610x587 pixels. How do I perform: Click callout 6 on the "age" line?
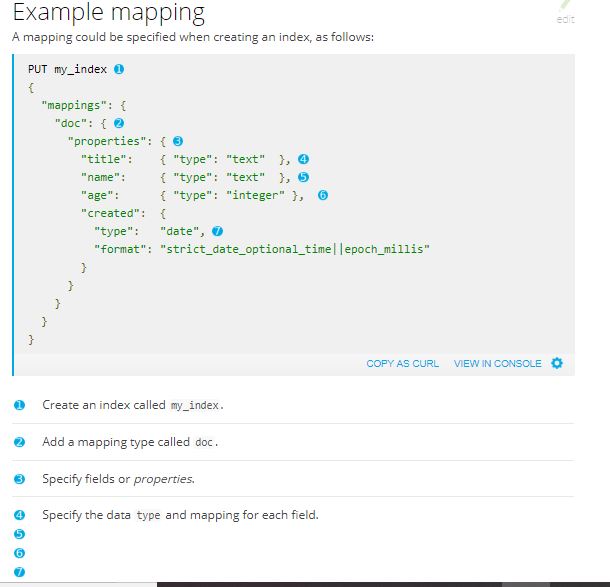tap(323, 195)
